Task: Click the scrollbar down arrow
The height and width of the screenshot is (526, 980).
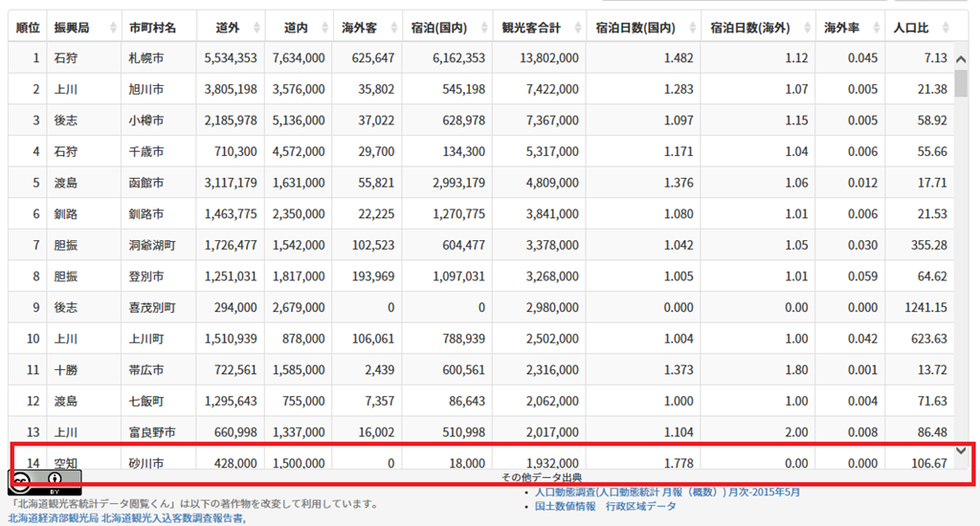Action: pos(961,450)
